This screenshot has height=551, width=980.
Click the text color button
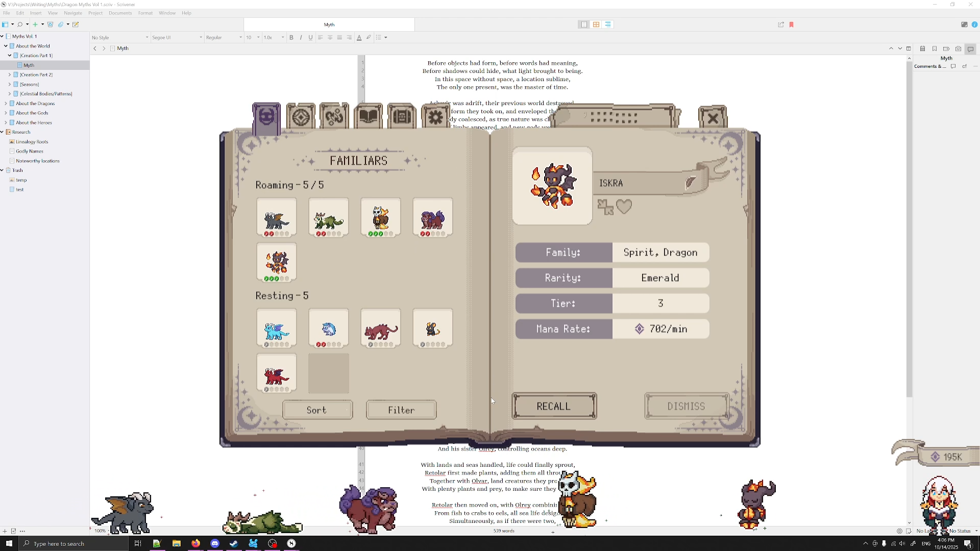(359, 37)
